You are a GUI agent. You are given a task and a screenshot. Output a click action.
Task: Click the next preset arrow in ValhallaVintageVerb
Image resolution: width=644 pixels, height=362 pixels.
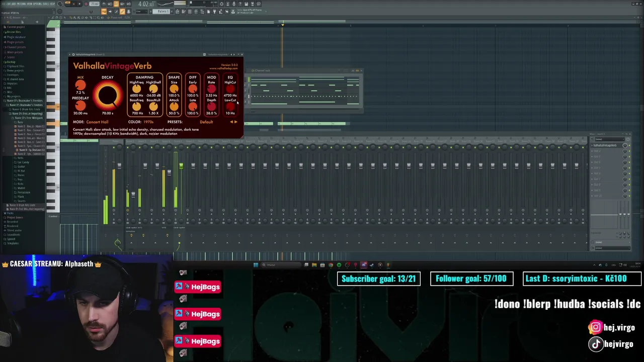236,122
